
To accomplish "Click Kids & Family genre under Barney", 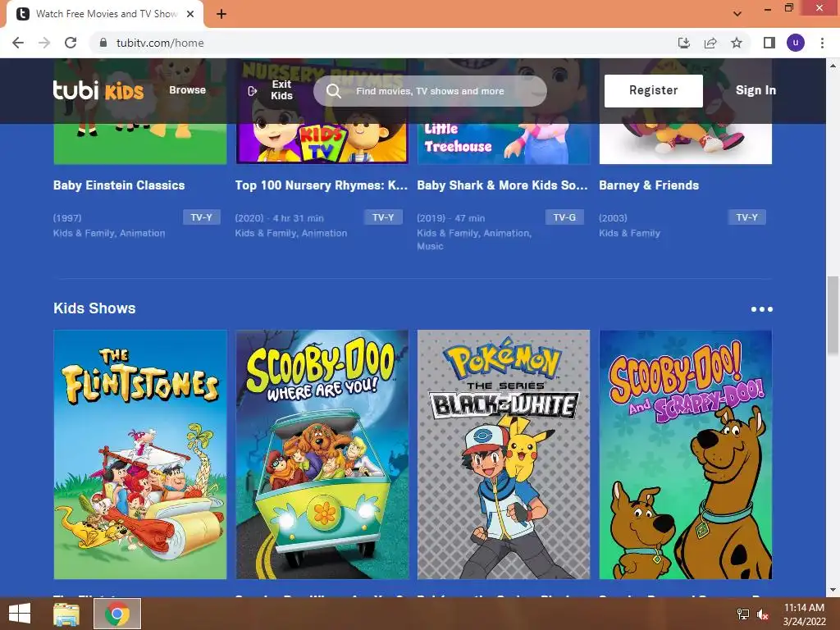I will [x=629, y=233].
